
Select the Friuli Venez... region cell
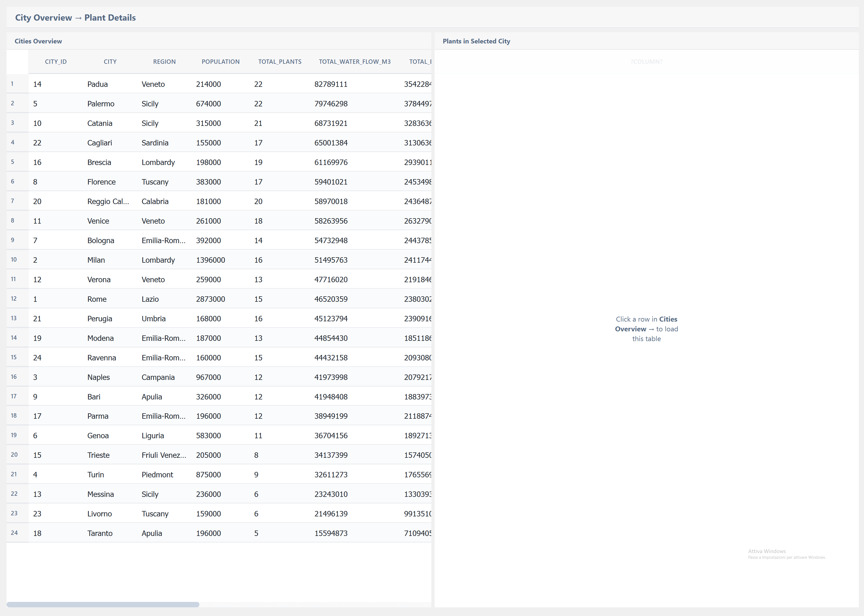(x=164, y=455)
